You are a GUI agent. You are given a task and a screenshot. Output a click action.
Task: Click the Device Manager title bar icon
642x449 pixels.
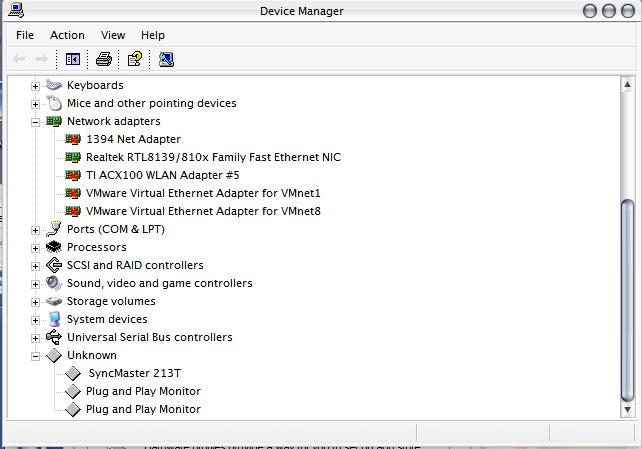click(x=16, y=10)
